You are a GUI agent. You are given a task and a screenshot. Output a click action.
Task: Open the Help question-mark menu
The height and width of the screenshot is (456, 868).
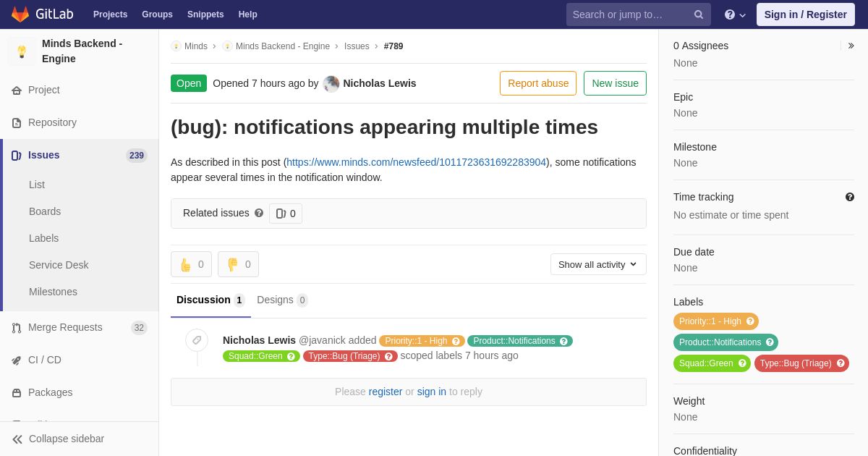(735, 14)
